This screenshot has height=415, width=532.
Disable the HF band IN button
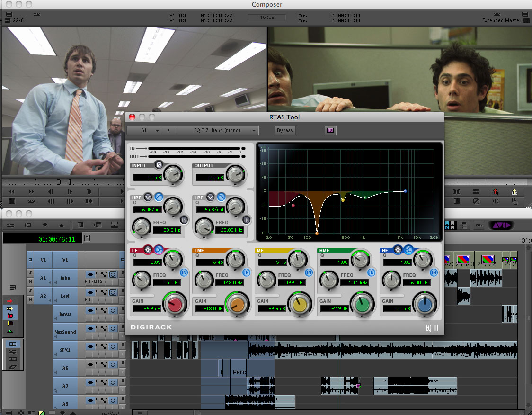434,272
